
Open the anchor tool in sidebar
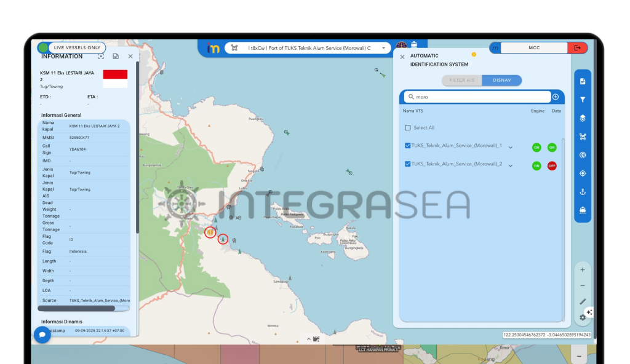[582, 192]
